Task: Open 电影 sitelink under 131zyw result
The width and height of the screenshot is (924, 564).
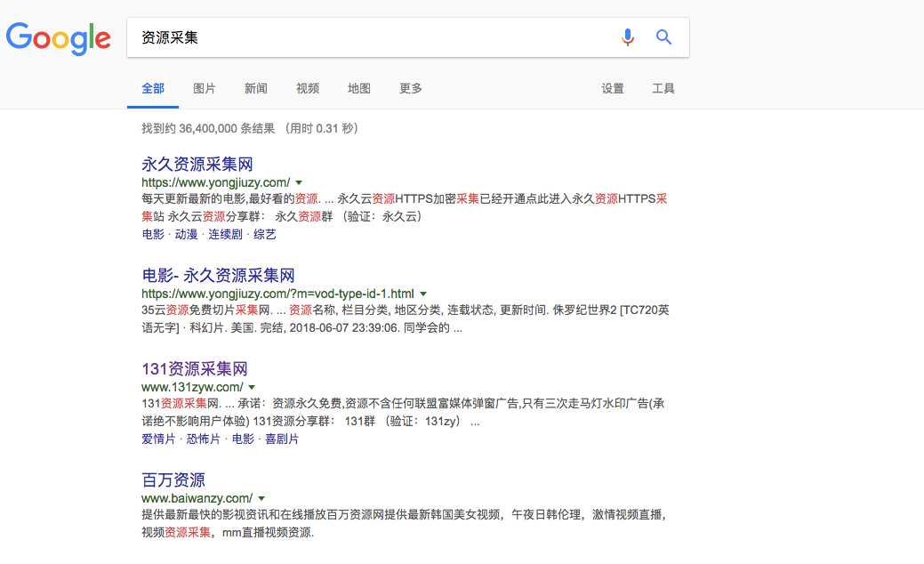Action: click(x=243, y=439)
